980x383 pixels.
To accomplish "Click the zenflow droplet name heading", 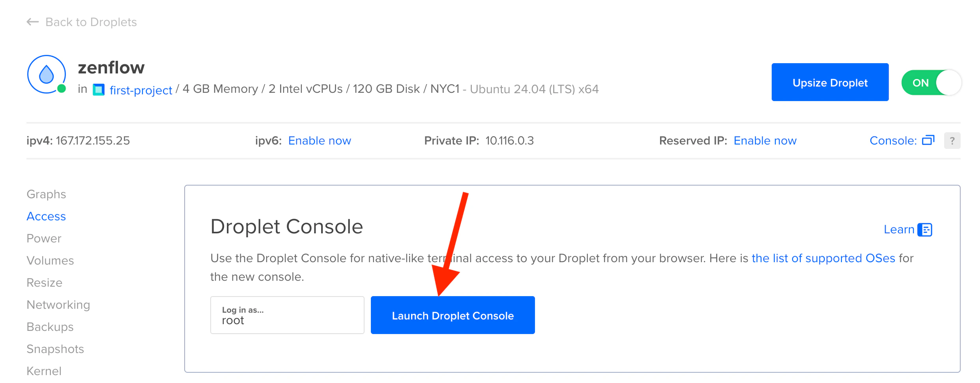I will pyautogui.click(x=111, y=68).
